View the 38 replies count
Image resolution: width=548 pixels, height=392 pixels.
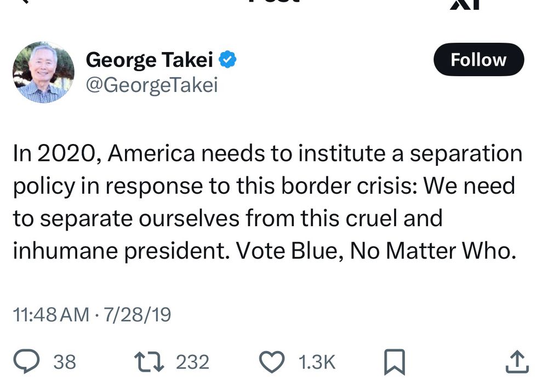point(65,362)
